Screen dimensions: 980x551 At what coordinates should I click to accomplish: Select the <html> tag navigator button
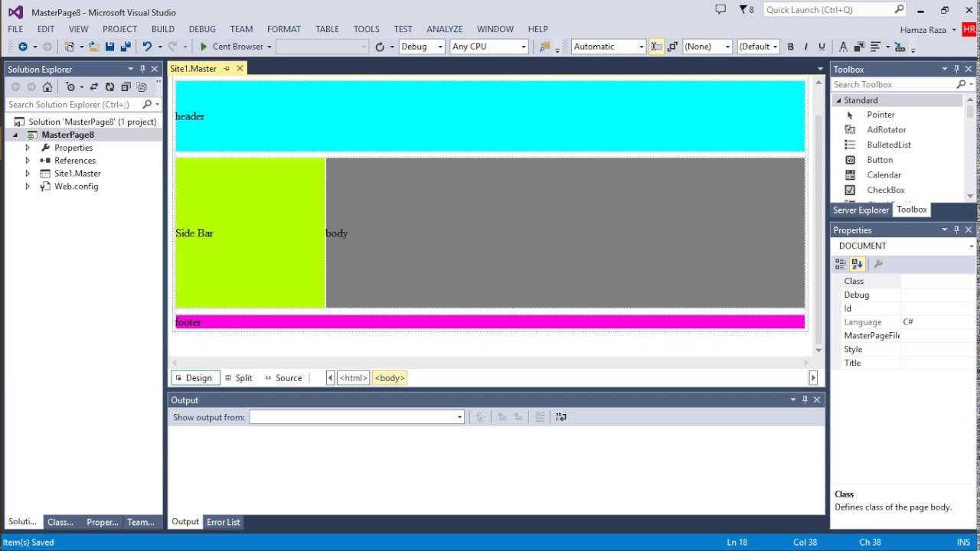354,378
